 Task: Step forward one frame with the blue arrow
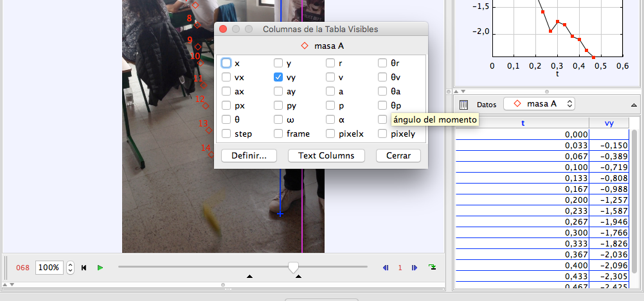tap(414, 268)
